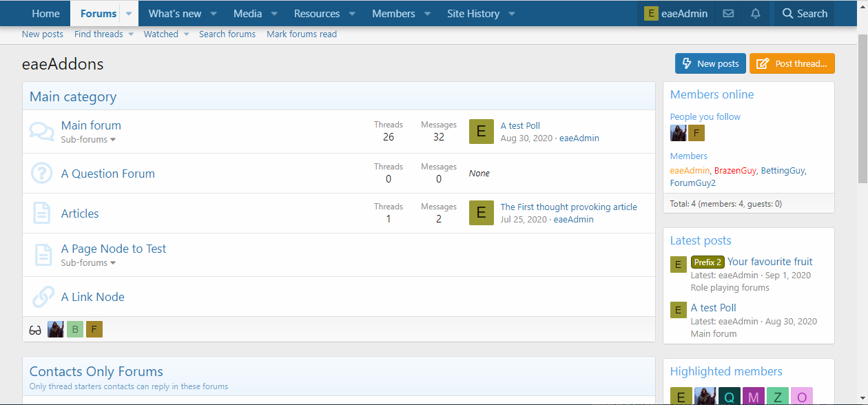Go to the Home tab
This screenshot has width=868, height=405.
(45, 14)
